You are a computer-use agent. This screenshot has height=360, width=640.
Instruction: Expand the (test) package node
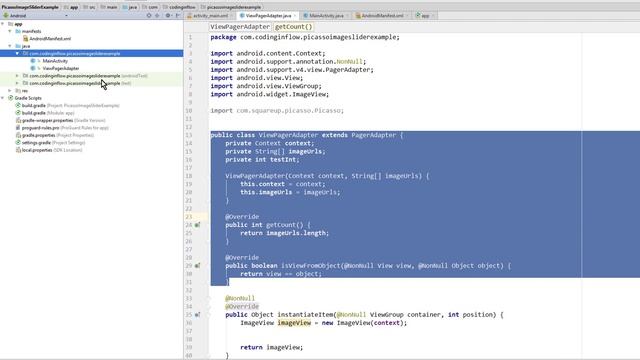coord(17,83)
